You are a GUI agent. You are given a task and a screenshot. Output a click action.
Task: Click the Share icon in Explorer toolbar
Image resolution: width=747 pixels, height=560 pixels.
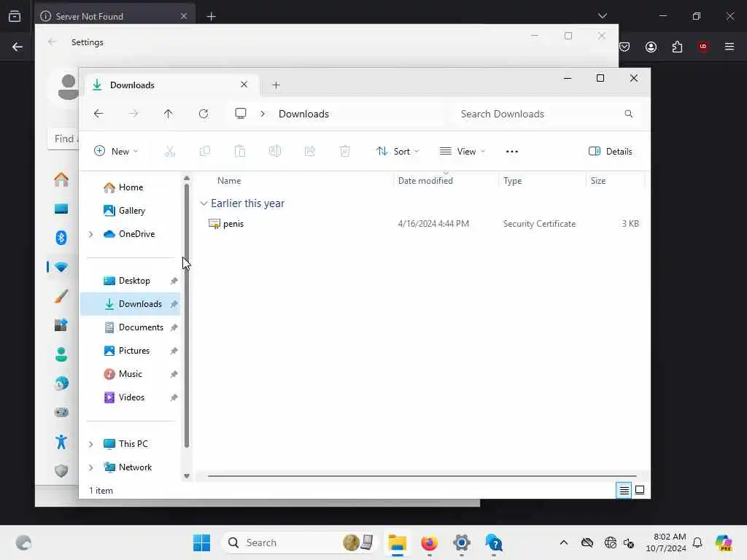point(309,152)
